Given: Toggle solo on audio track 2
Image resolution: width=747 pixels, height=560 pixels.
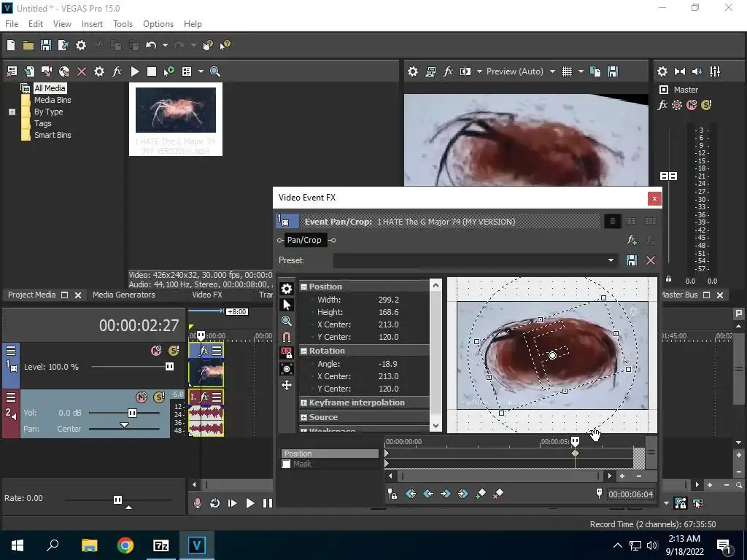Looking at the screenshot, I should 158,397.
